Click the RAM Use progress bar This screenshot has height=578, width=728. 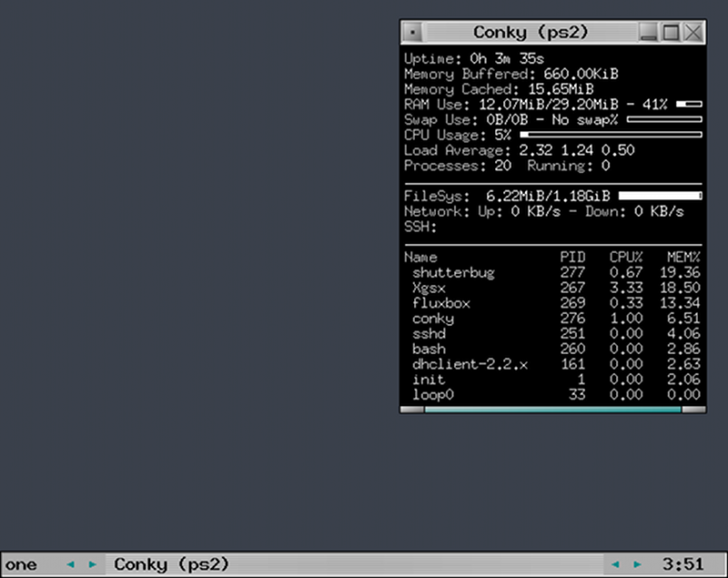(689, 104)
